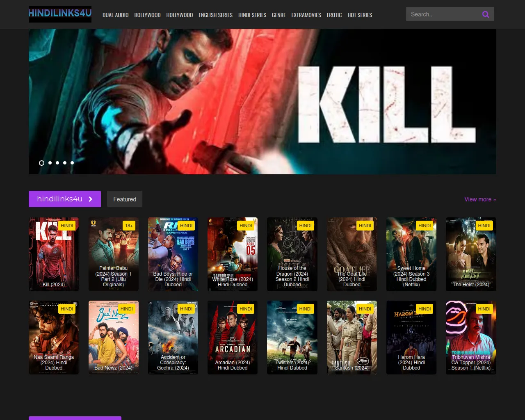Select the HOT SERIES menu item
The width and height of the screenshot is (525, 420).
pos(360,15)
